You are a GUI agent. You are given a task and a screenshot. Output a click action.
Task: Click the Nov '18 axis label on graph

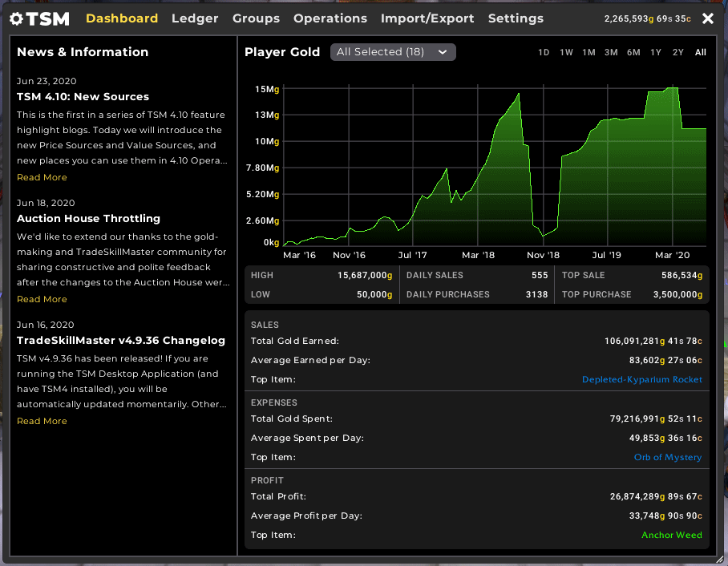543,256
